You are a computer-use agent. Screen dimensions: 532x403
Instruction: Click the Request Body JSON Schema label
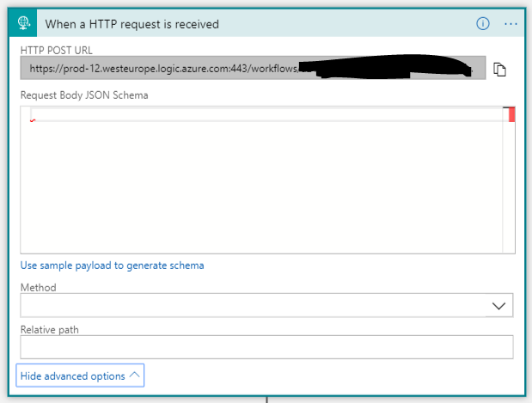pyautogui.click(x=84, y=95)
